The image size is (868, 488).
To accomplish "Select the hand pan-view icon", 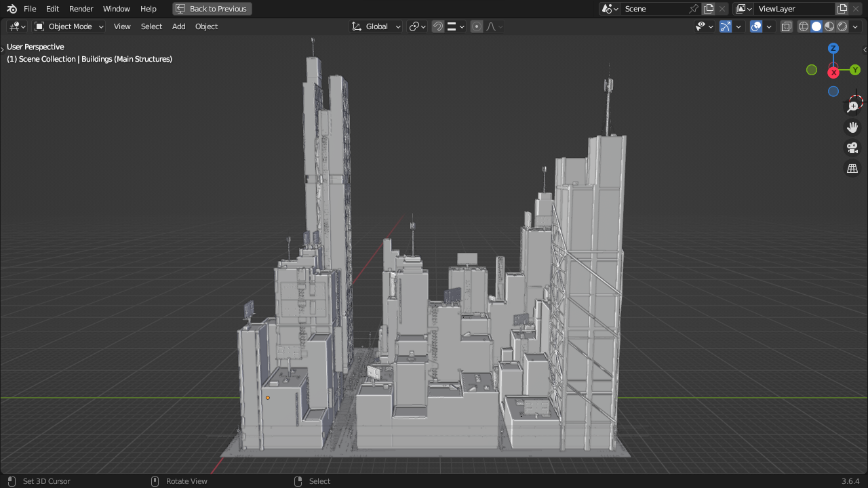I will pos(852,127).
